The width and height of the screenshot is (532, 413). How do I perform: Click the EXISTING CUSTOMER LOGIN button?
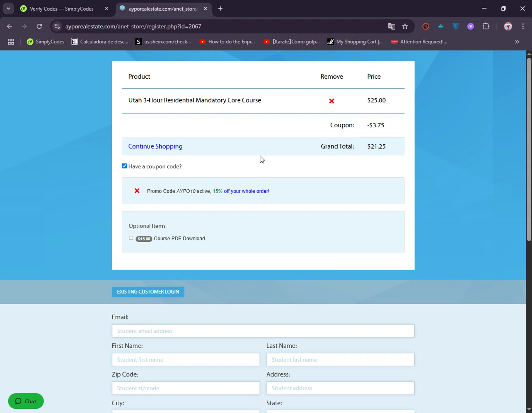tap(148, 292)
